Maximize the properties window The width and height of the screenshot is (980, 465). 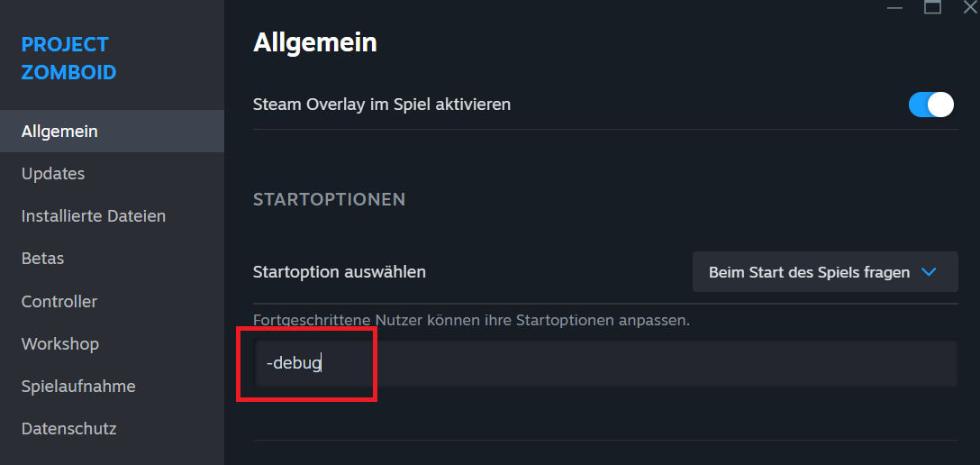(932, 7)
